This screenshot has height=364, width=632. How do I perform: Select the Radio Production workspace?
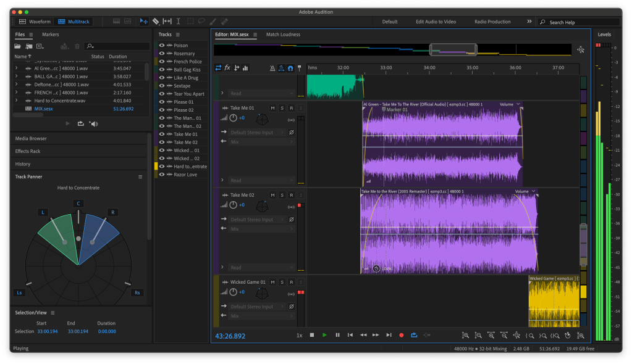pos(492,22)
